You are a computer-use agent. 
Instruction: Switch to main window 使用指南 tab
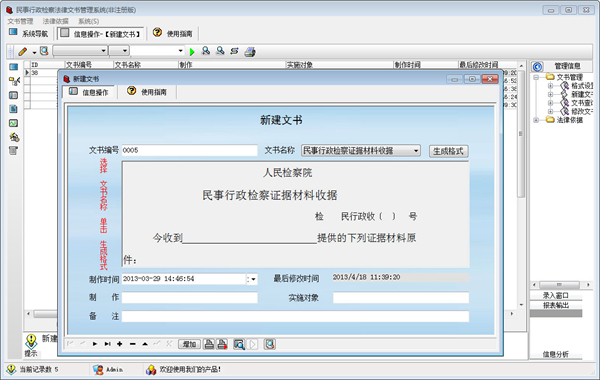173,33
